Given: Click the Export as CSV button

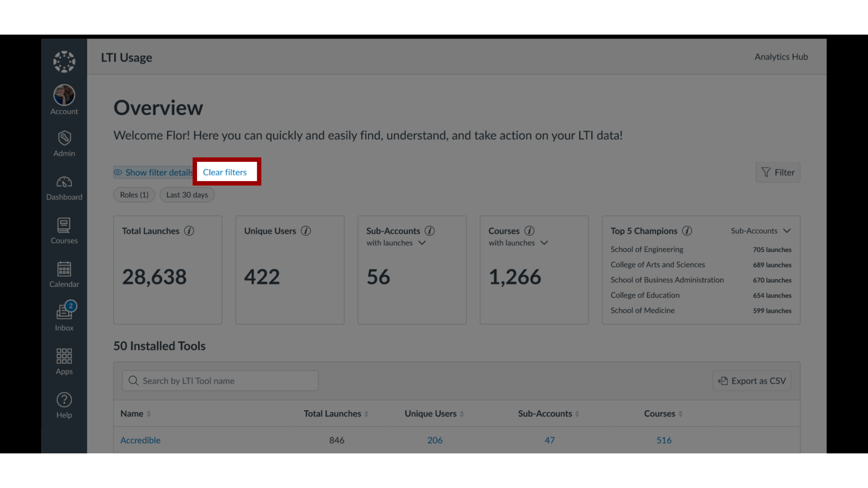Looking at the screenshot, I should click(x=752, y=380).
